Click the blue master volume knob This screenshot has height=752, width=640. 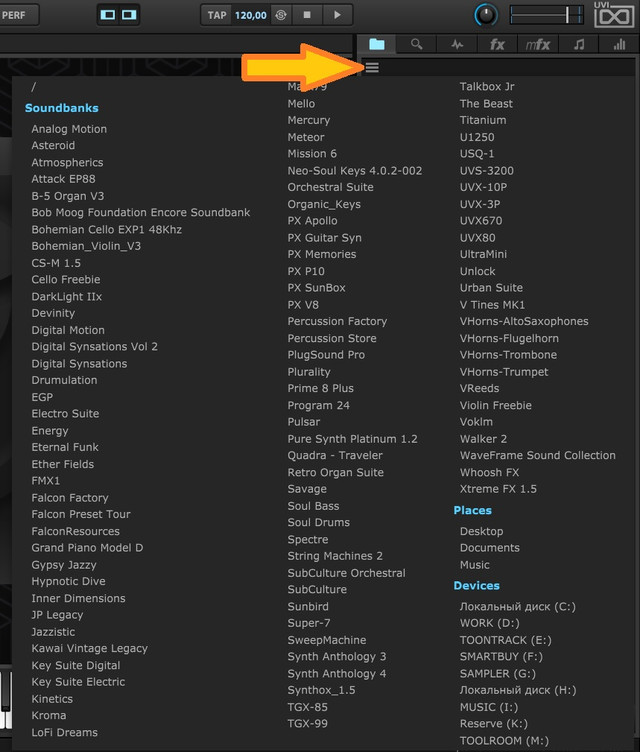pos(486,15)
